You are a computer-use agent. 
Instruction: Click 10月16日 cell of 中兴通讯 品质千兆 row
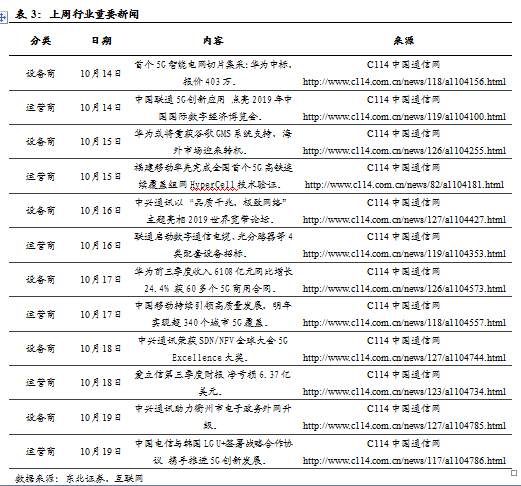coord(100,211)
